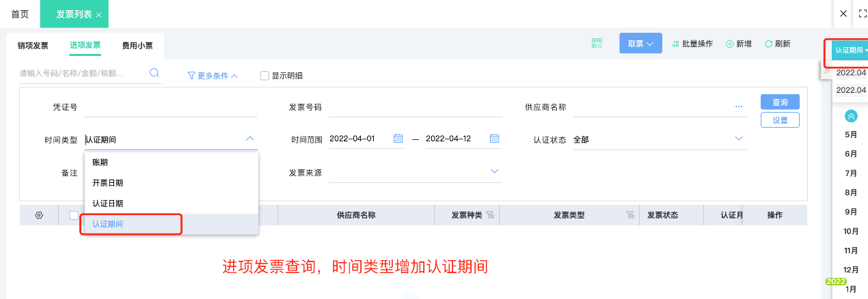
Task: Filter by 发票类型 column icon
Action: click(x=630, y=215)
